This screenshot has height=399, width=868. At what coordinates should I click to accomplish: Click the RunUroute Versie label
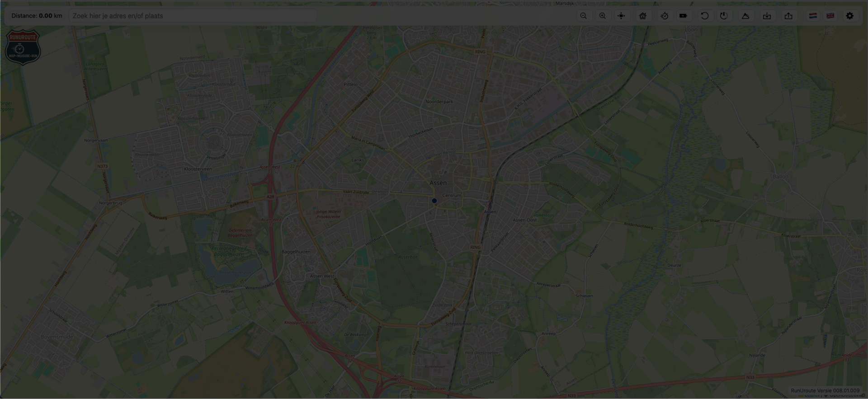click(825, 390)
